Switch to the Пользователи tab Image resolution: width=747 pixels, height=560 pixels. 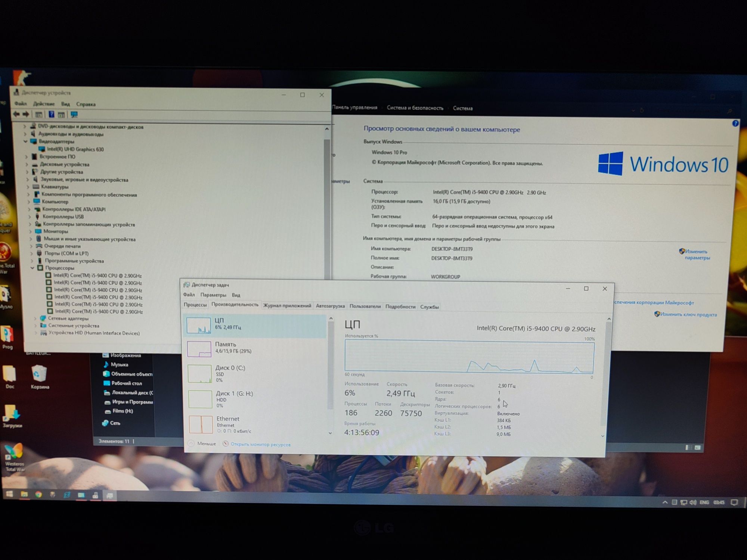(365, 306)
